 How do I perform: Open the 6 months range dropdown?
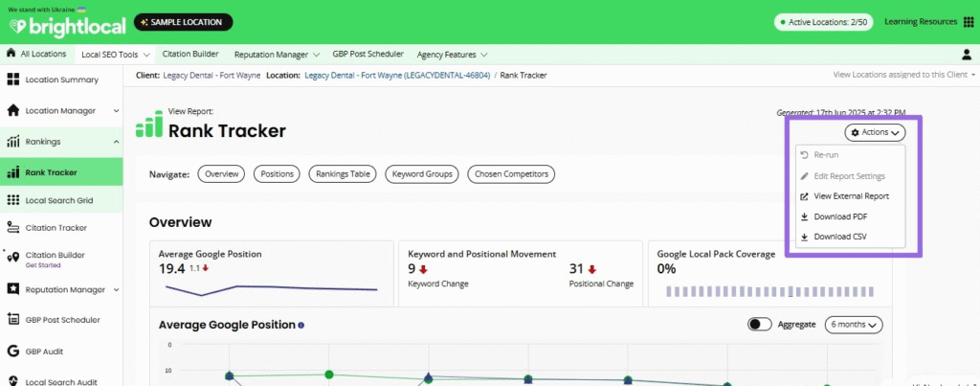854,324
